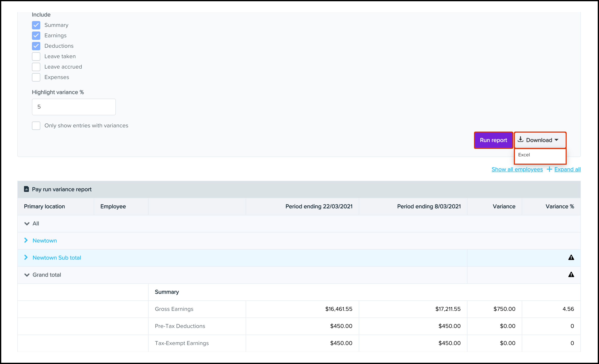Check Only show entries with variances
Screen dimensions: 599x364
36,126
